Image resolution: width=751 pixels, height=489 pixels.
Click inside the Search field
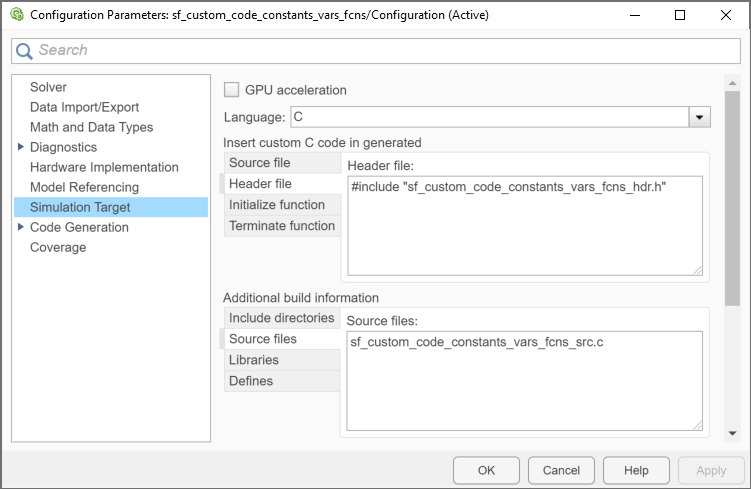pos(380,51)
